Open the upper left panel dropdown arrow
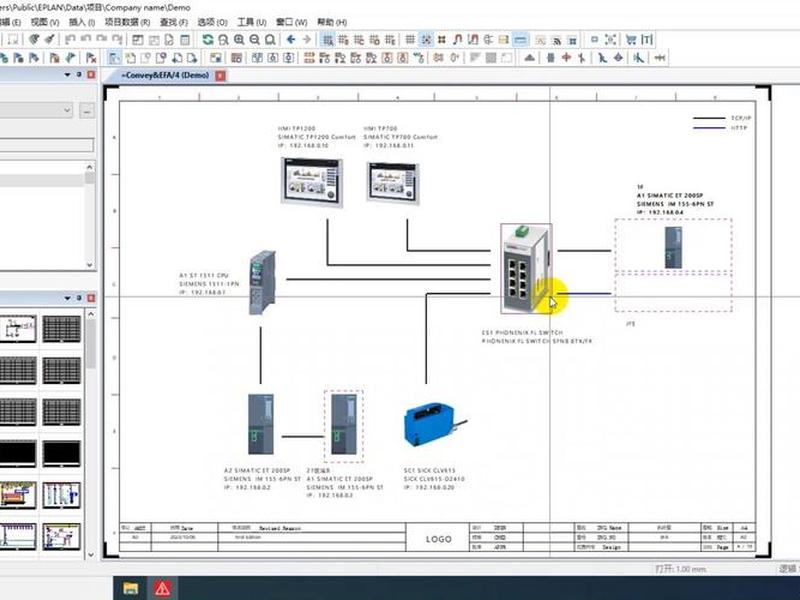800x600 pixels. (x=67, y=74)
